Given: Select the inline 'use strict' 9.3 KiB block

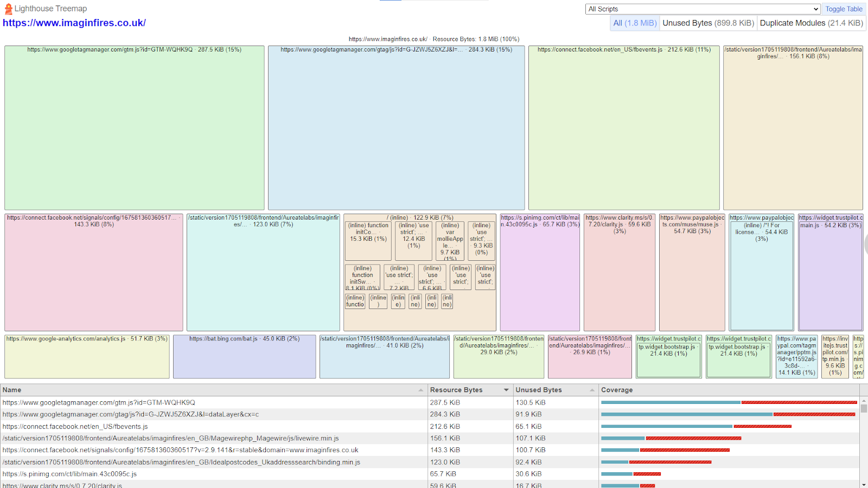Looking at the screenshot, I should tap(481, 241).
